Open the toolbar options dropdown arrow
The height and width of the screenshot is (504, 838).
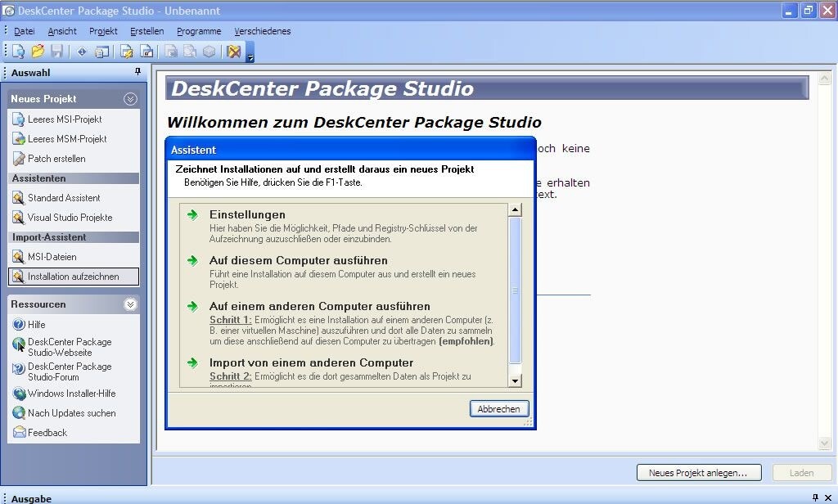tap(250, 52)
